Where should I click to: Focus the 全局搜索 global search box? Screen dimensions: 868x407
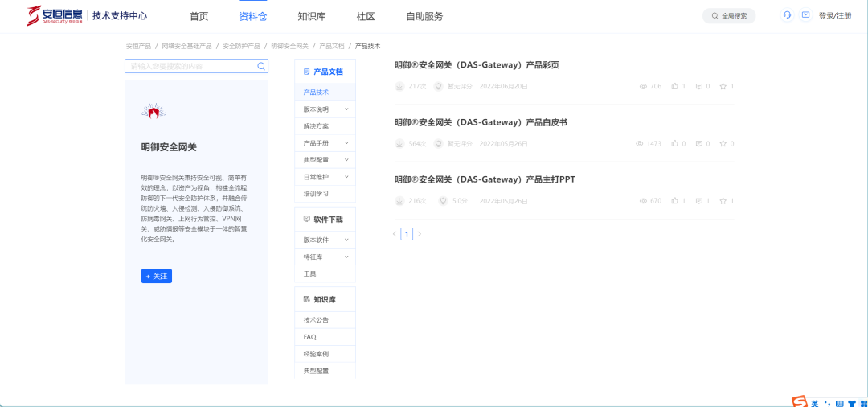point(728,16)
